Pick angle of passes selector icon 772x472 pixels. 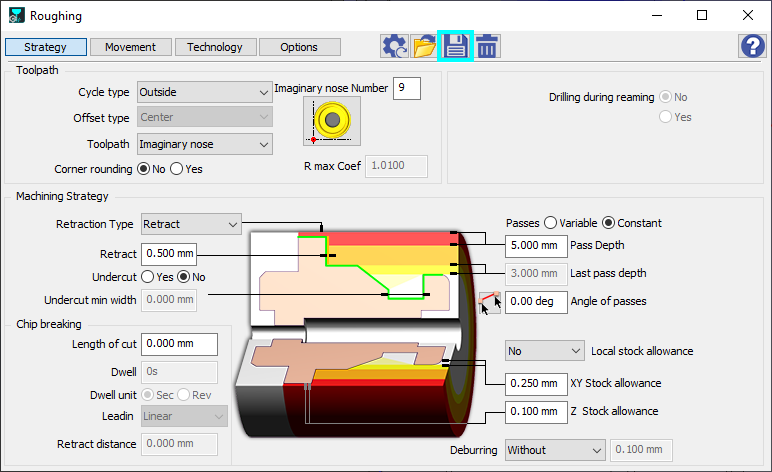(490, 302)
